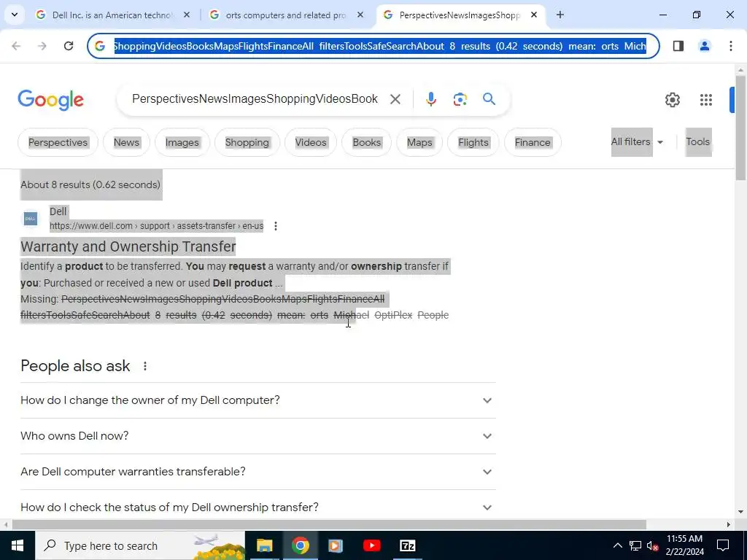The width and height of the screenshot is (747, 560).
Task: Select the Finance filter chip
Action: click(x=533, y=142)
